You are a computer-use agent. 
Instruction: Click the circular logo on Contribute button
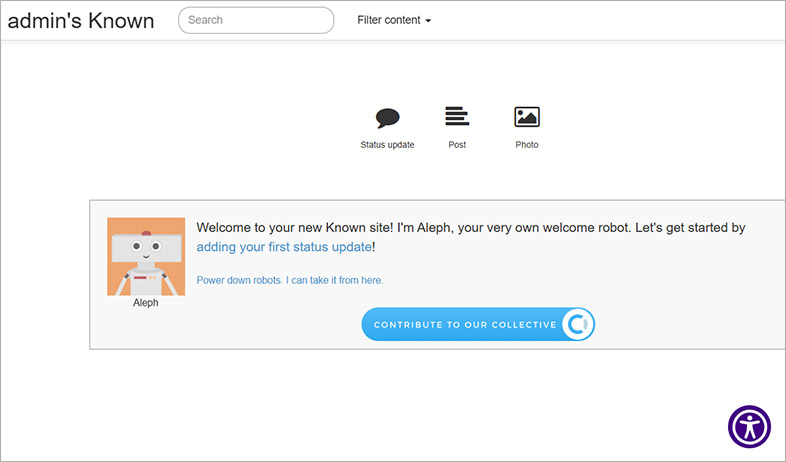(577, 324)
